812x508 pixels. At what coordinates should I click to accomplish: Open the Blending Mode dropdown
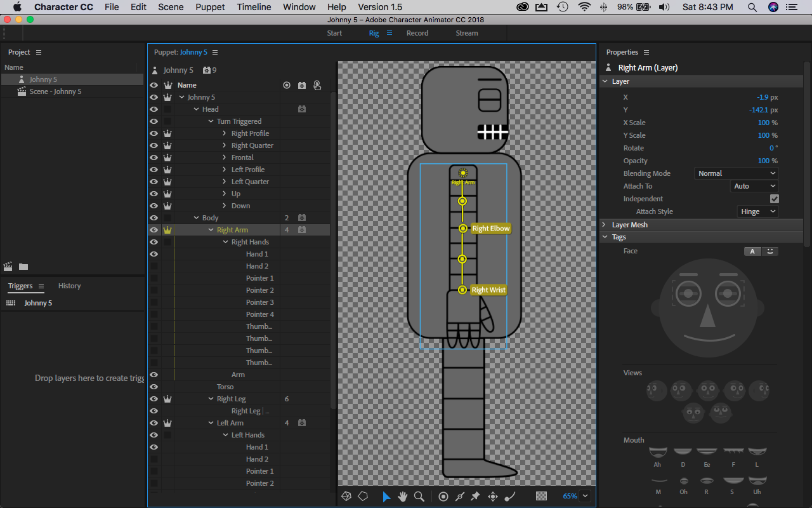(x=737, y=173)
